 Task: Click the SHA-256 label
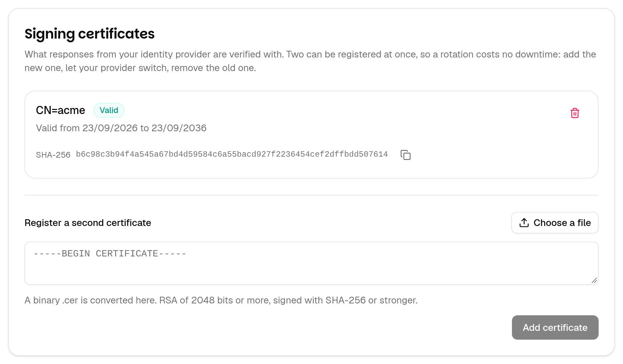point(53,155)
